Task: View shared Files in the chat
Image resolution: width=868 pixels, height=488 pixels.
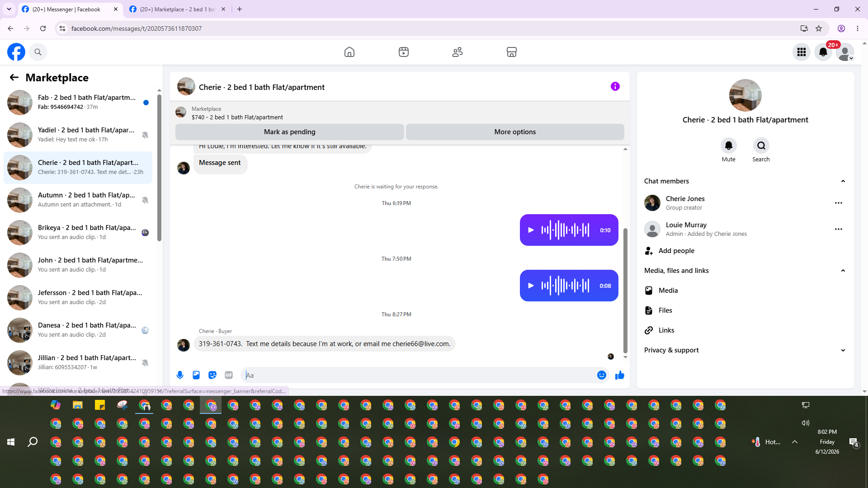Action: coord(745,310)
